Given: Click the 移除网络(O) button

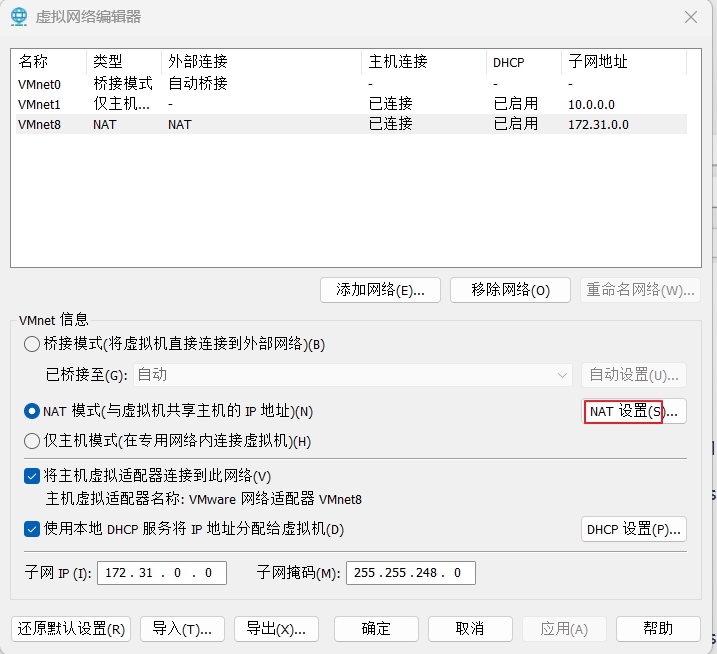Looking at the screenshot, I should (510, 290).
